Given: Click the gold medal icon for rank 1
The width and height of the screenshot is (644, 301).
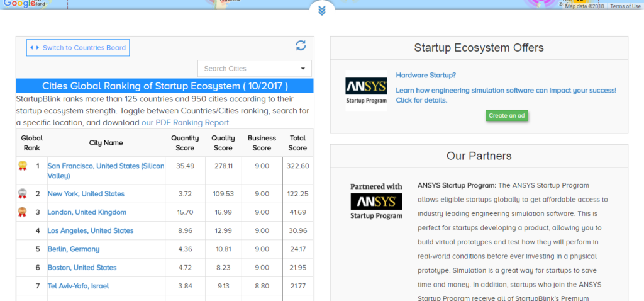Looking at the screenshot, I should [x=23, y=166].
